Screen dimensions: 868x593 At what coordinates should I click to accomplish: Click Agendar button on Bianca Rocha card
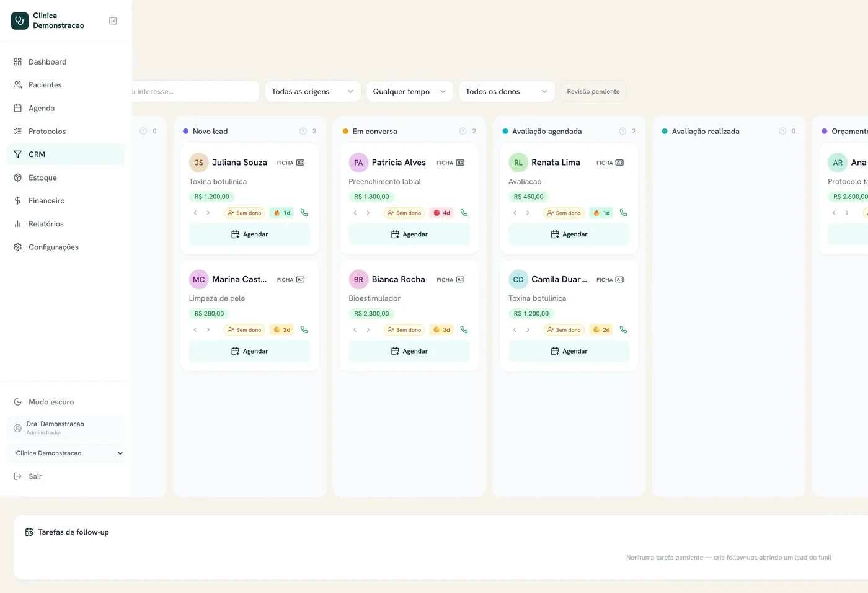coord(409,351)
